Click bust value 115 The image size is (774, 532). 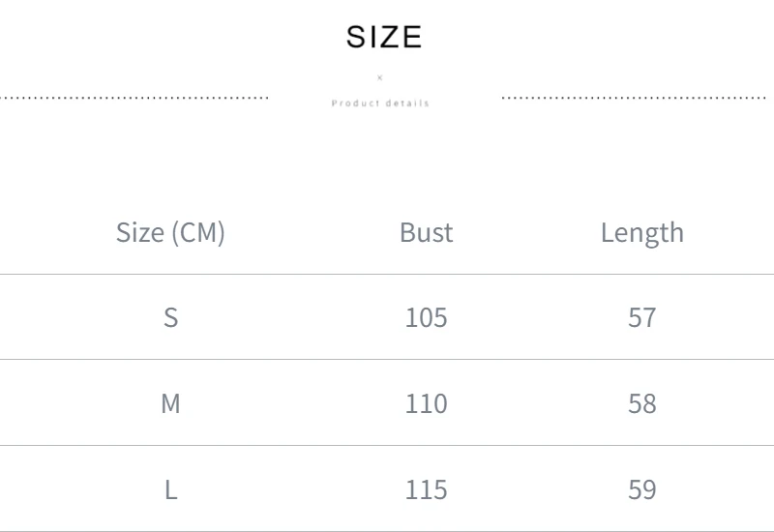(426, 490)
